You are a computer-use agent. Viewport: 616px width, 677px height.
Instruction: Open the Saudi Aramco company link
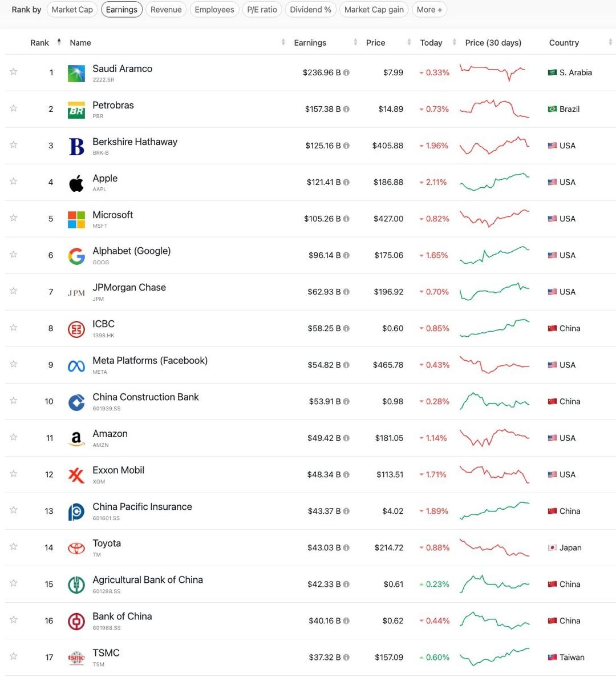(123, 68)
